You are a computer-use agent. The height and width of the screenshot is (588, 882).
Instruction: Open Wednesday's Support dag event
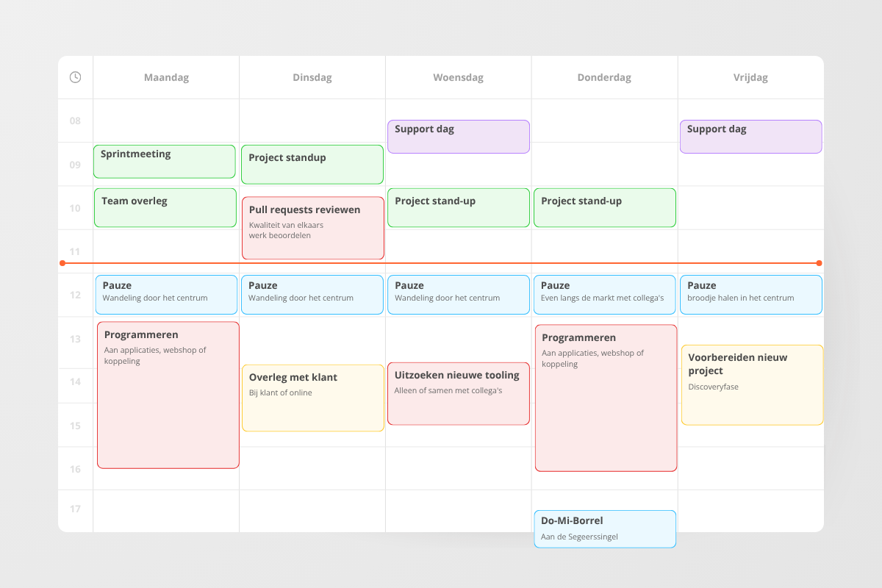(459, 137)
